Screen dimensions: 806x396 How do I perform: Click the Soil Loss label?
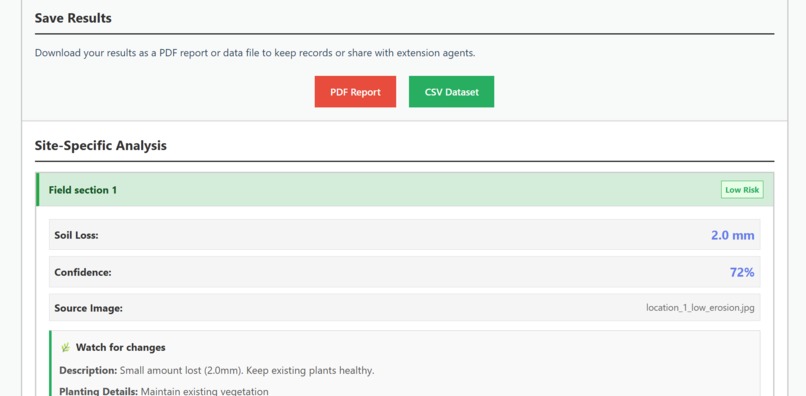[x=76, y=236]
